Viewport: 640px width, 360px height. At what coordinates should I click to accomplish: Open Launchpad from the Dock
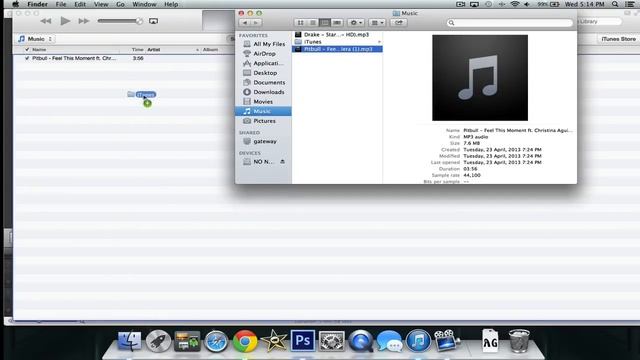158,341
